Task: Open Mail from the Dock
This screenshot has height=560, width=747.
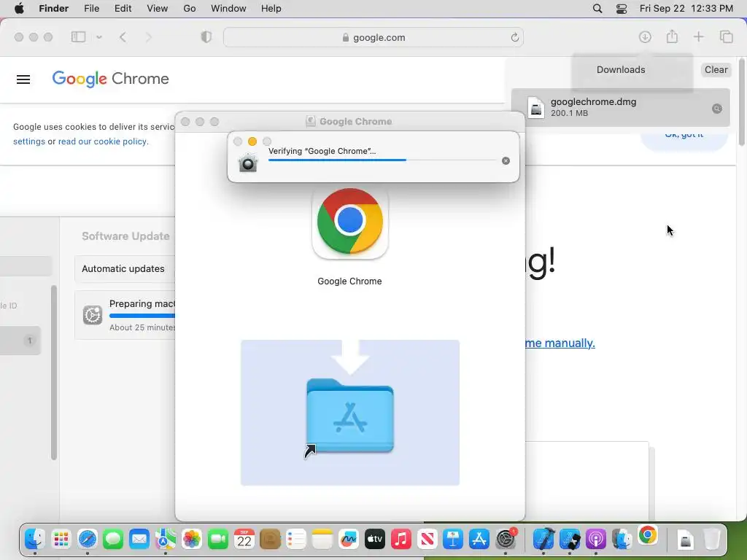Action: pos(139,539)
